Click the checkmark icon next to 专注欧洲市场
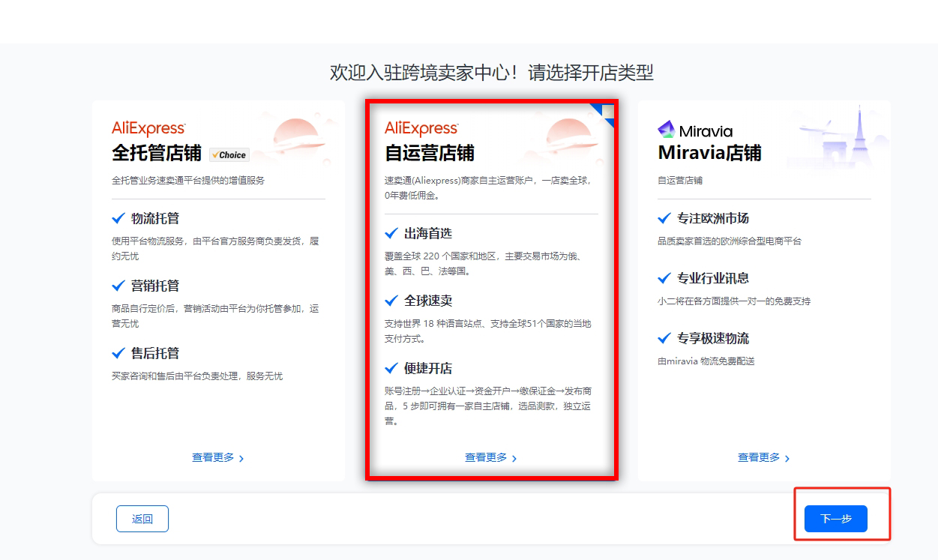The height and width of the screenshot is (560, 938). [x=664, y=218]
